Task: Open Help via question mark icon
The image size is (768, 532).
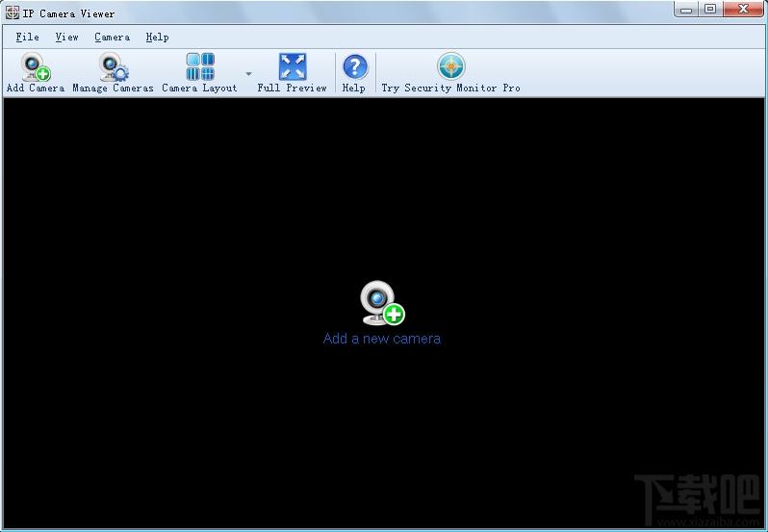Action: [354, 66]
